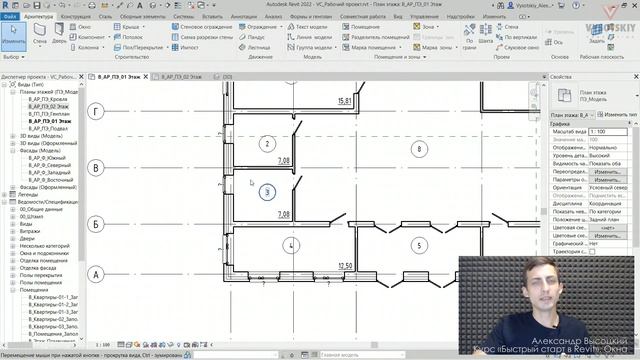The image size is (640, 360).
Task: Click the Масштаб вида 1:100 field
Action: coord(607,132)
